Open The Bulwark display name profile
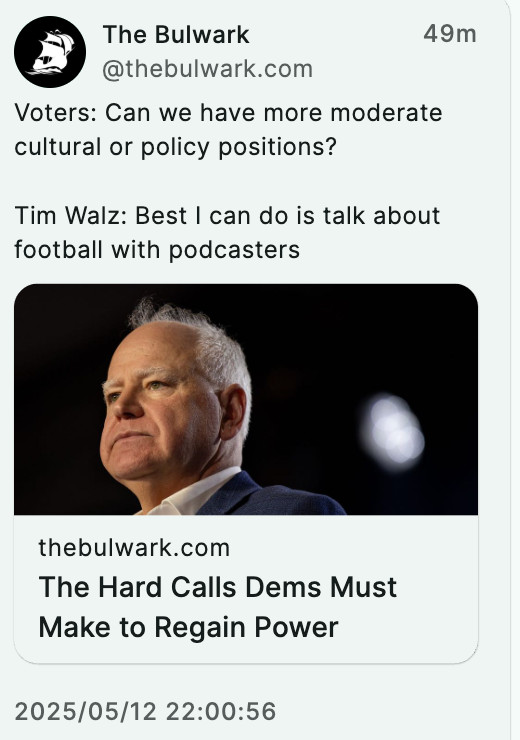 (176, 35)
